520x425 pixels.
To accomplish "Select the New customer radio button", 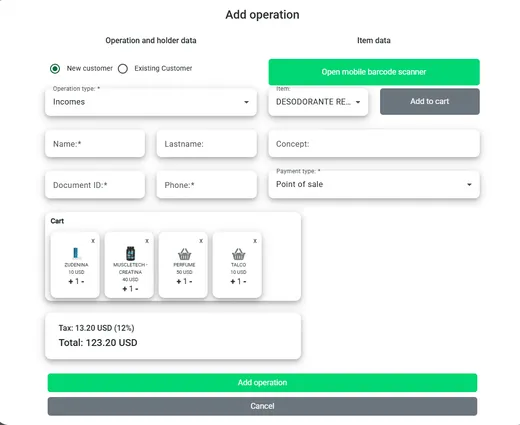I will tap(55, 69).
